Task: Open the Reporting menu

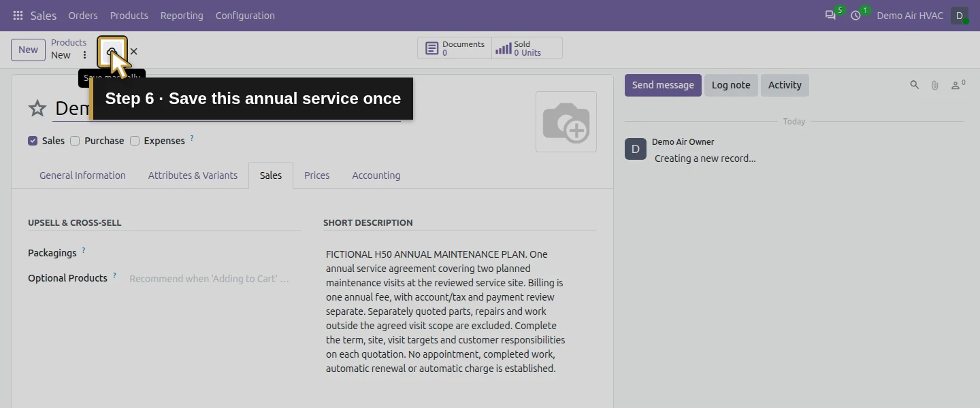Action: 182,16
